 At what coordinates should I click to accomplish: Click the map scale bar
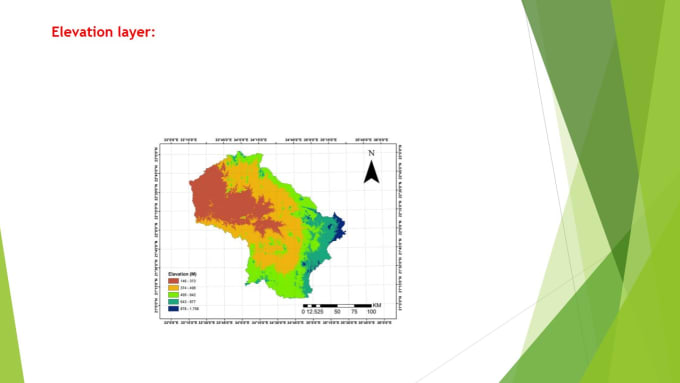[x=337, y=306]
